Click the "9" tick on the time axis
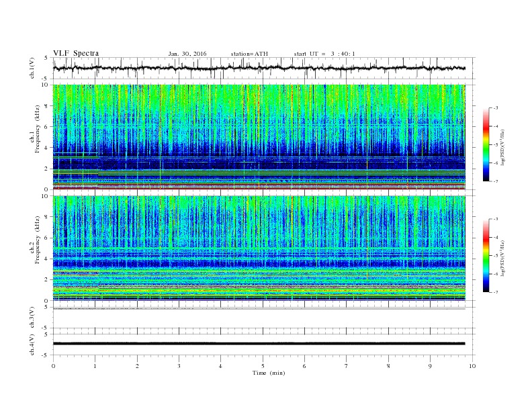 pos(430,366)
